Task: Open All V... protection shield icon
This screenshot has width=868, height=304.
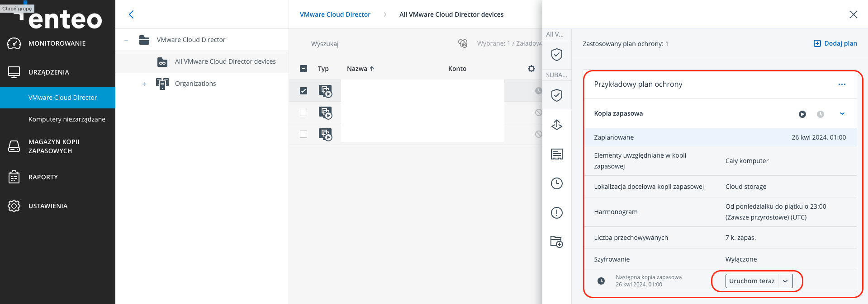Action: tap(557, 55)
